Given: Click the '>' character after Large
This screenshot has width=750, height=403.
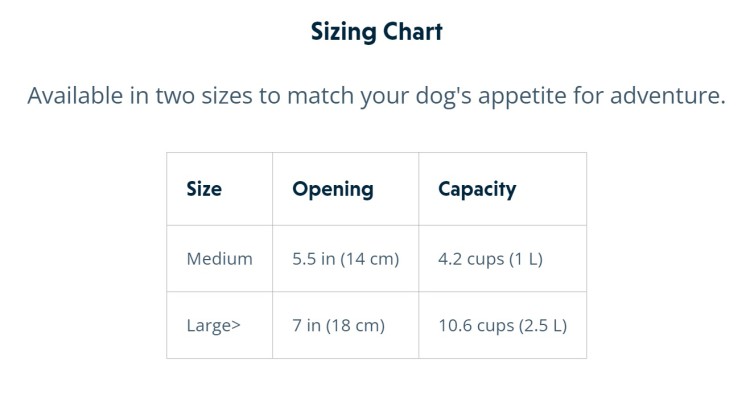Looking at the screenshot, I should [x=235, y=326].
